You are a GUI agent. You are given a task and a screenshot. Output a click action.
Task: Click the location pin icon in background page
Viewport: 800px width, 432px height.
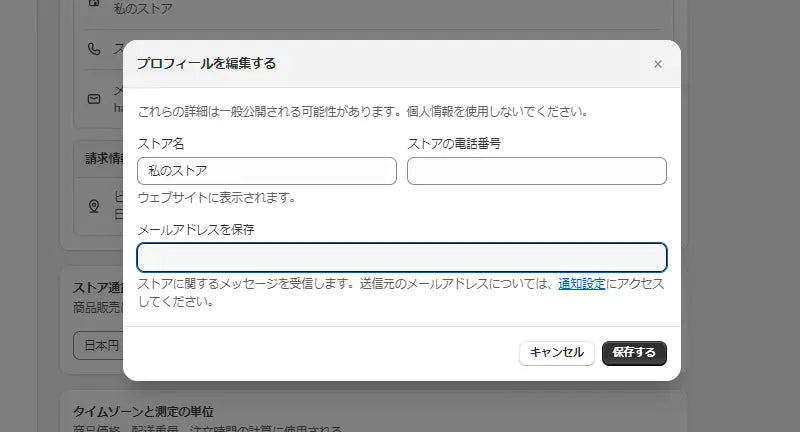[94, 206]
